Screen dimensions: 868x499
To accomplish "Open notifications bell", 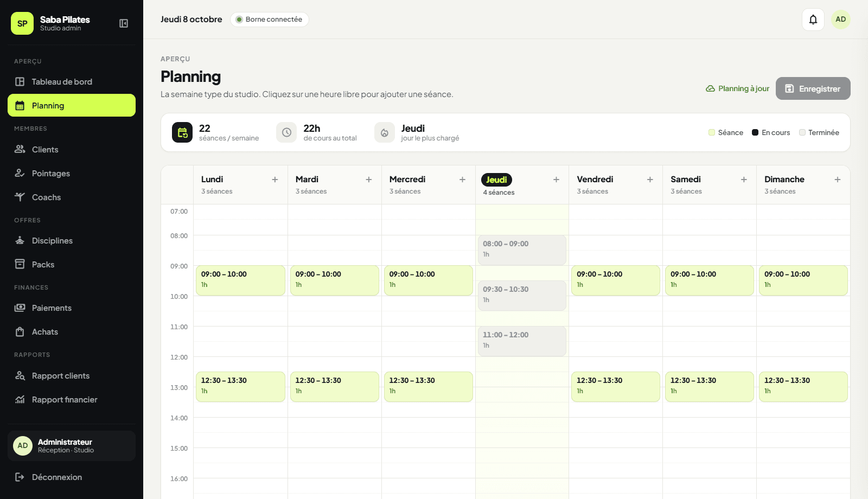I will point(813,20).
